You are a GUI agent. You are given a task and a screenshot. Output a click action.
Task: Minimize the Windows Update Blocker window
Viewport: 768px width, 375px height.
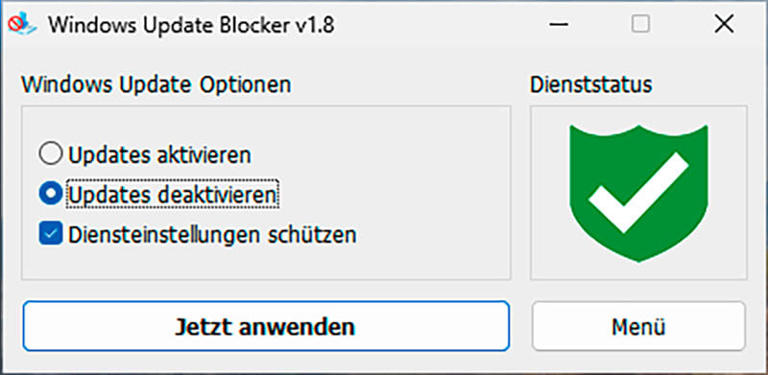tap(559, 24)
